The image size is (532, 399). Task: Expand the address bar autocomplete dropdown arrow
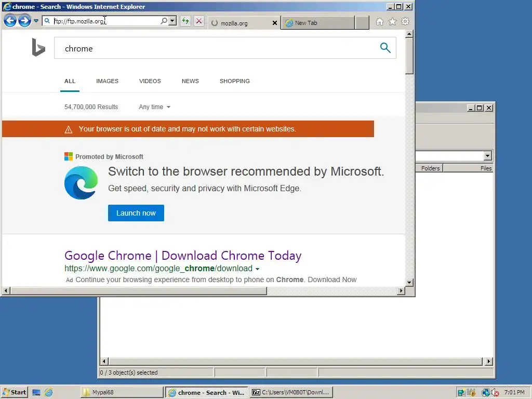coord(172,21)
